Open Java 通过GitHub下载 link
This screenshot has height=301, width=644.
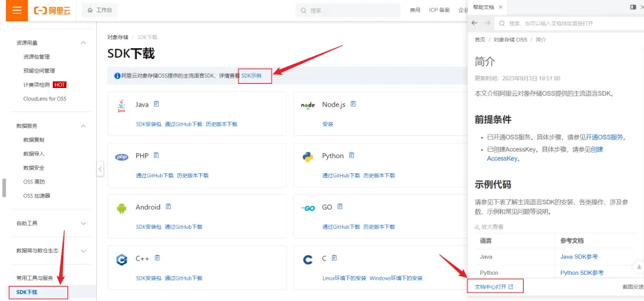click(x=184, y=124)
